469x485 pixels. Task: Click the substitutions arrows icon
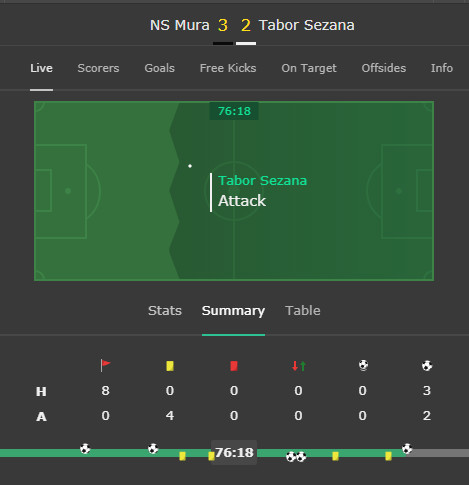tap(299, 366)
